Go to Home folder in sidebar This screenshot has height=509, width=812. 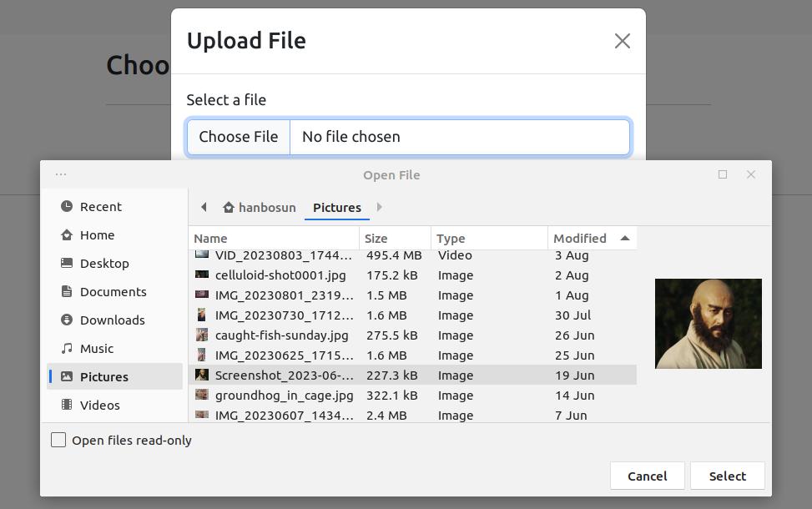[x=97, y=235]
